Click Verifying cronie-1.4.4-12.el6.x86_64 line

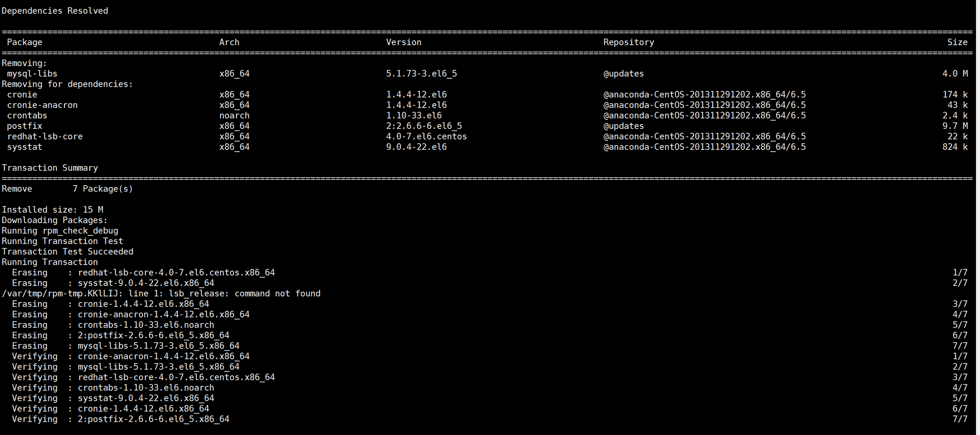[111, 408]
